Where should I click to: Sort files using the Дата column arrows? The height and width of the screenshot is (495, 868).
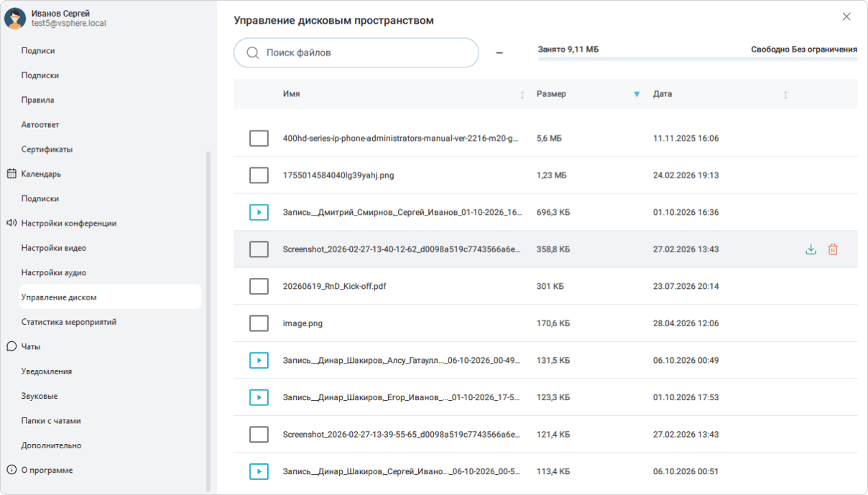click(x=785, y=94)
